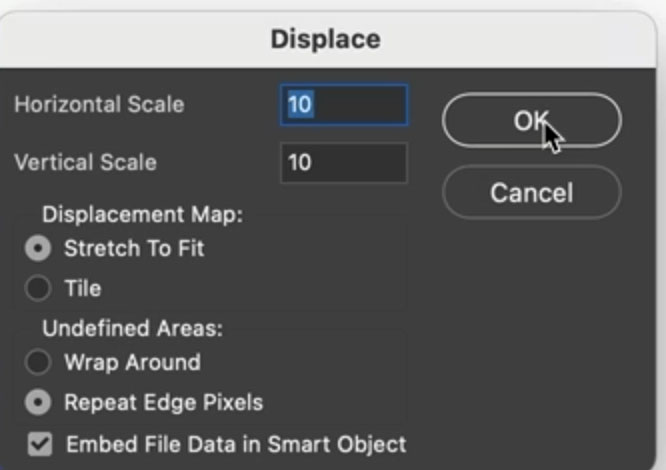Image resolution: width=666 pixels, height=470 pixels.
Task: Toggle the Embed File Data checkbox
Action: tap(39, 444)
